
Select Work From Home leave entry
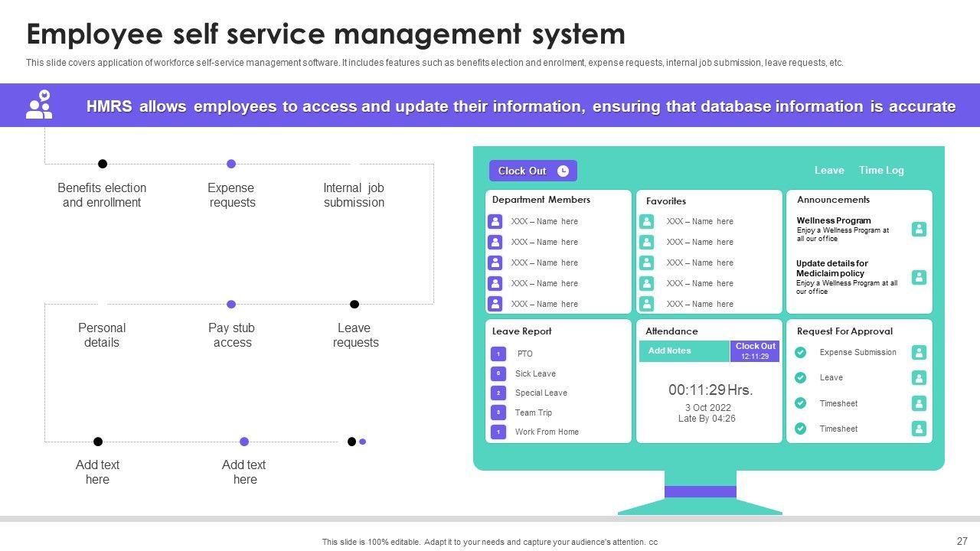point(547,432)
